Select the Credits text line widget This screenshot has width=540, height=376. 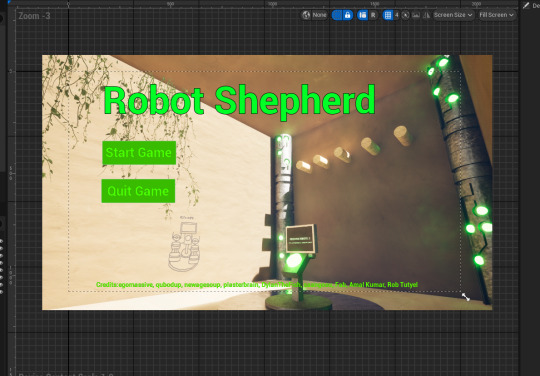click(257, 285)
